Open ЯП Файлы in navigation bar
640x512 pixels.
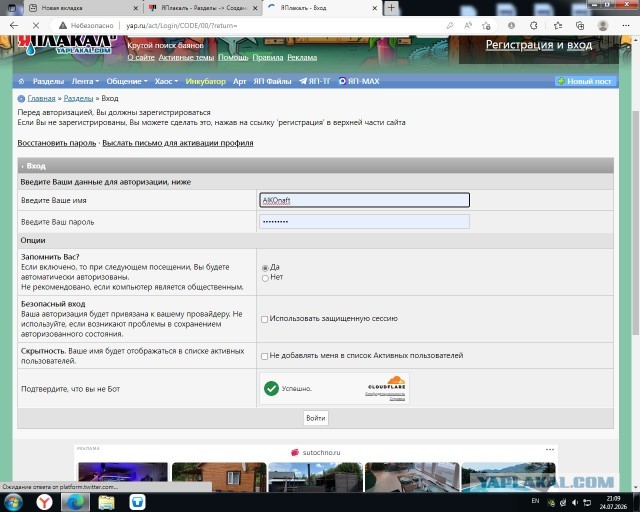pyautogui.click(x=272, y=81)
